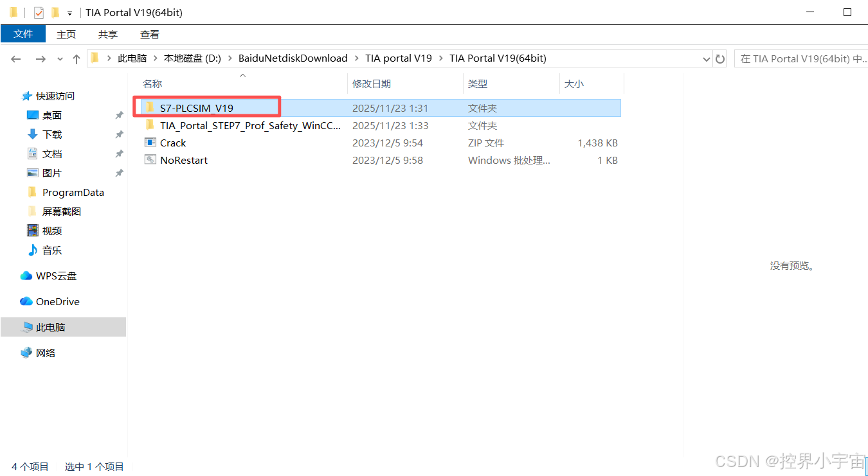Sort by the 修改日期 column header
The width and height of the screenshot is (868, 476).
(372, 84)
